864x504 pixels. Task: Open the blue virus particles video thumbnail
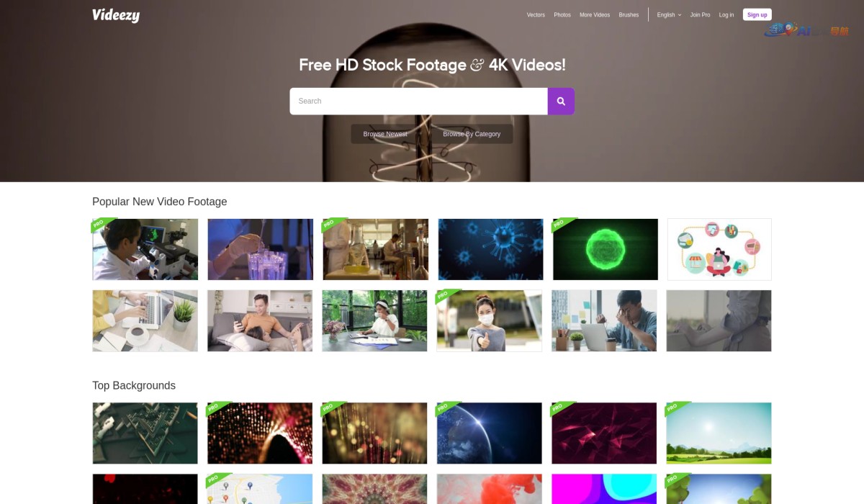[x=490, y=249]
